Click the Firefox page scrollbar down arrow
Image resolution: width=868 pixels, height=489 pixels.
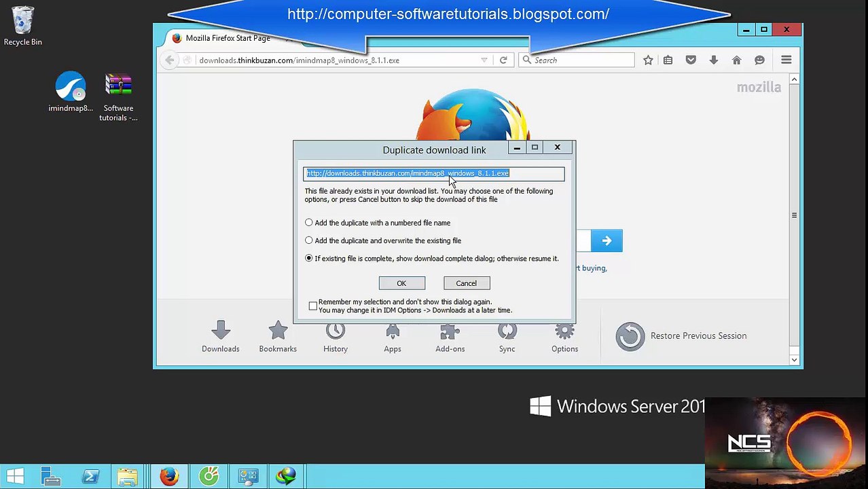coord(794,359)
